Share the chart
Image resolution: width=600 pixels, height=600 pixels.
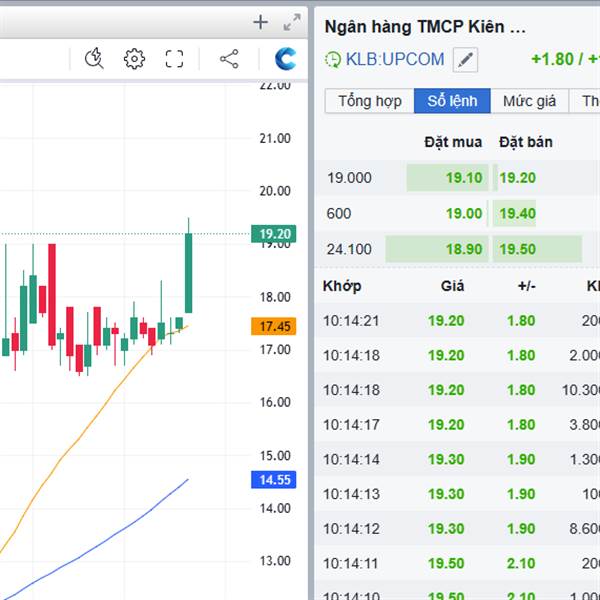[x=229, y=59]
